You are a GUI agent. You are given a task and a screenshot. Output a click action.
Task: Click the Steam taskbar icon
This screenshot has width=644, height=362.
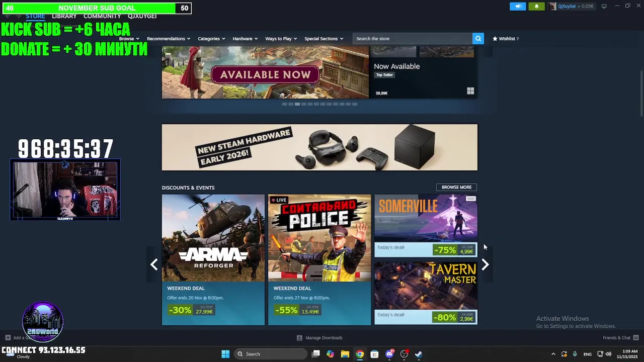pyautogui.click(x=418, y=354)
